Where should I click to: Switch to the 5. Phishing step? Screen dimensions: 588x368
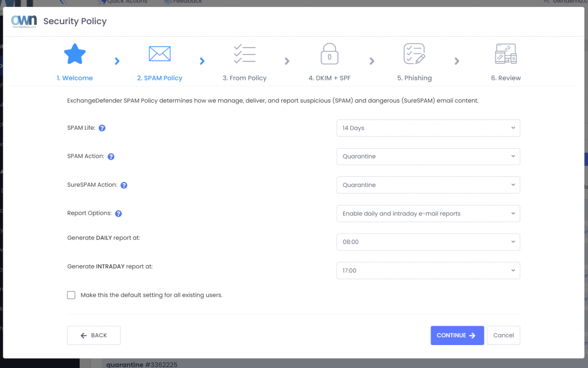(x=415, y=78)
